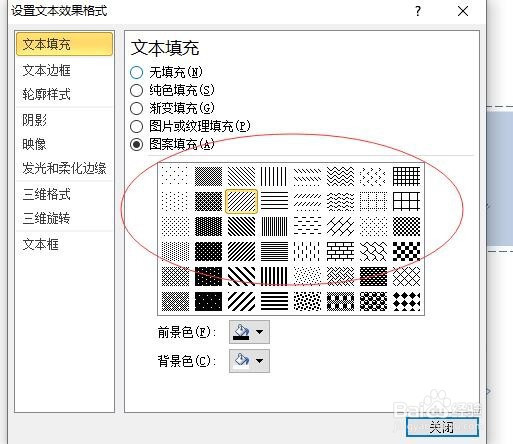Select the 图案填充 pattern fill radio button
Screen dimensions: 513x444
(136, 144)
